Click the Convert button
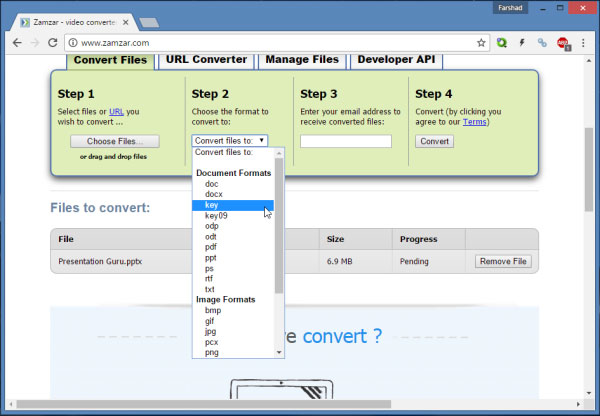Screen dimensions: 600x416 [434, 141]
